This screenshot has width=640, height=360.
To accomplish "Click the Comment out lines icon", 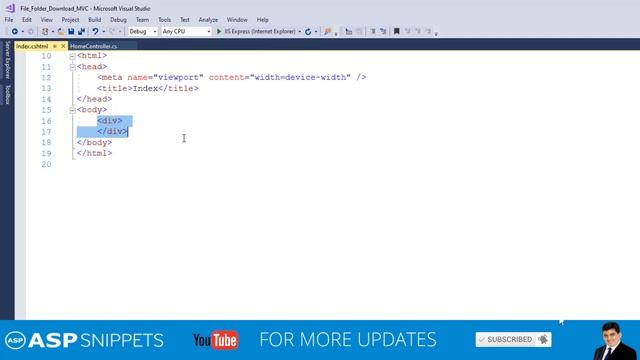I will pyautogui.click(x=373, y=31).
